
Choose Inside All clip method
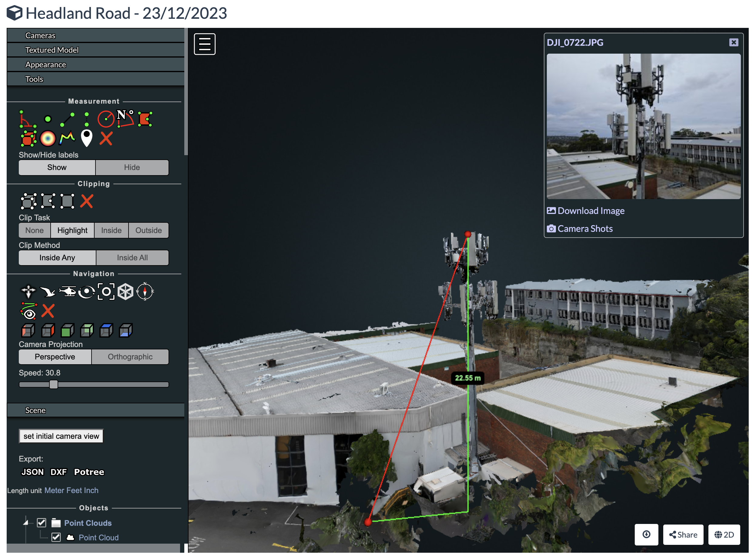(132, 258)
